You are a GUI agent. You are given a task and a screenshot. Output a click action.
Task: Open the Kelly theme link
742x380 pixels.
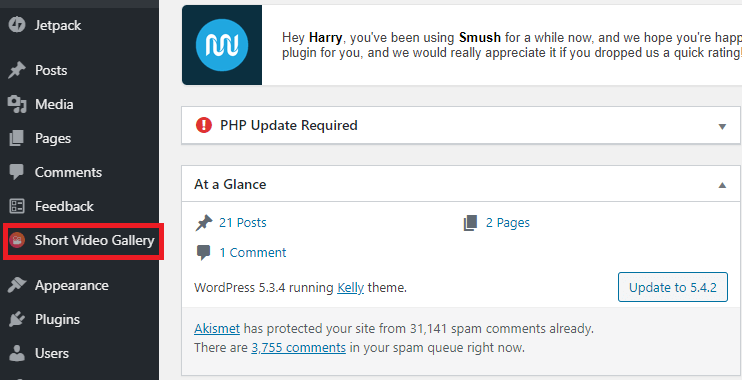(351, 288)
